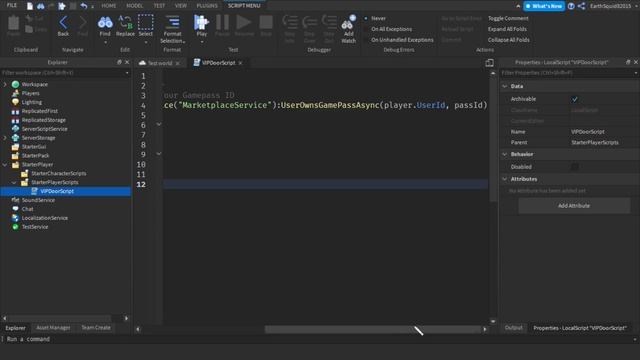The width and height of the screenshot is (640, 360).
Task: Switch to the TEST ribbon tab
Action: click(159, 6)
